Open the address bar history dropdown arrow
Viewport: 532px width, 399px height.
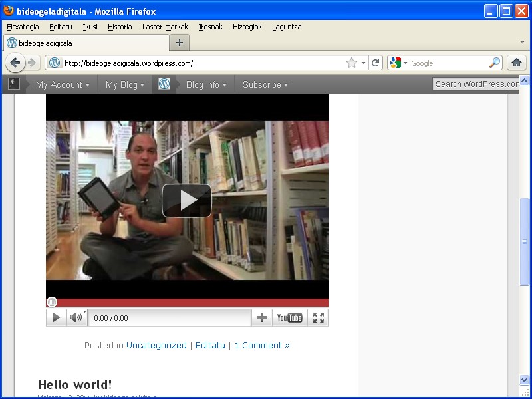tap(363, 63)
